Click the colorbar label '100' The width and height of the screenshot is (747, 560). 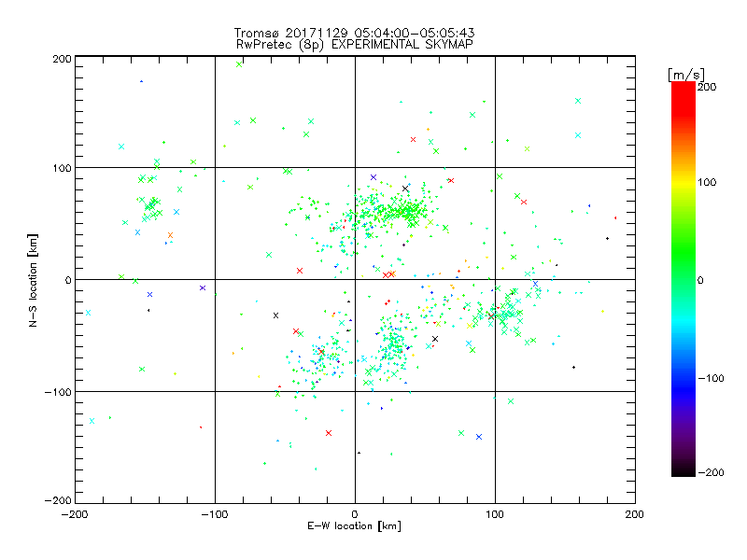click(x=707, y=182)
